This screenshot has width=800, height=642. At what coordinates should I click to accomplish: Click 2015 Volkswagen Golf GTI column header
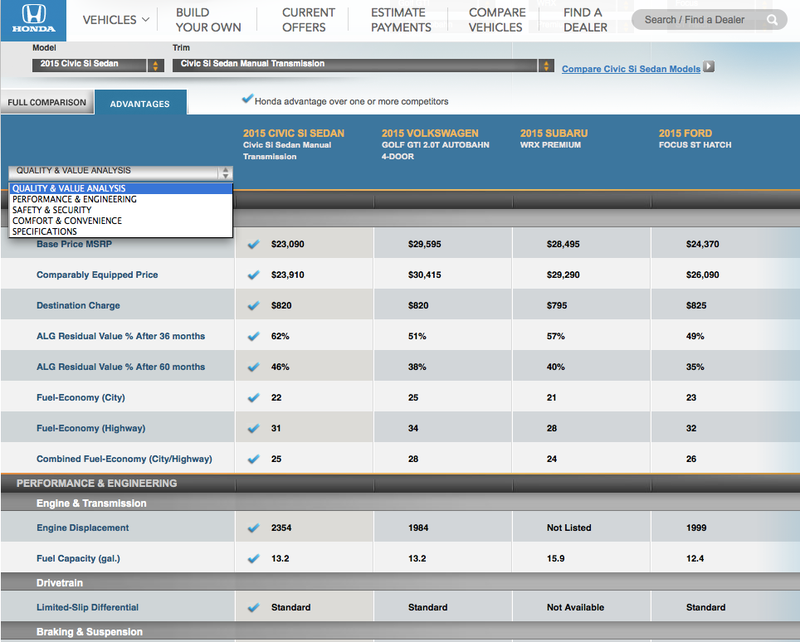(x=435, y=144)
